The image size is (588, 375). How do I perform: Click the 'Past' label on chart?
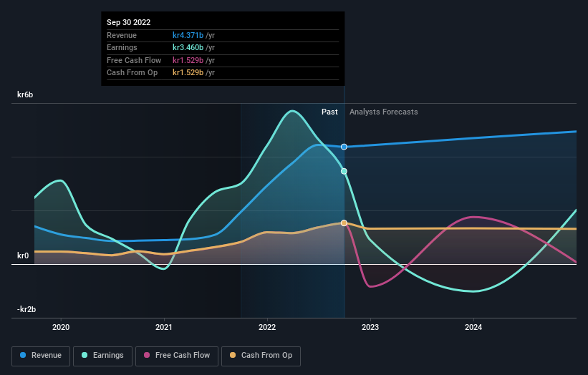point(329,112)
